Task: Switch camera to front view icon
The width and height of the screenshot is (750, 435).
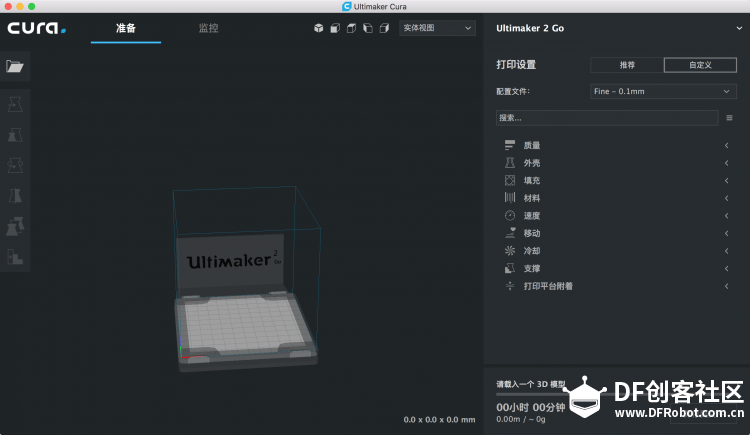Action: [335, 28]
